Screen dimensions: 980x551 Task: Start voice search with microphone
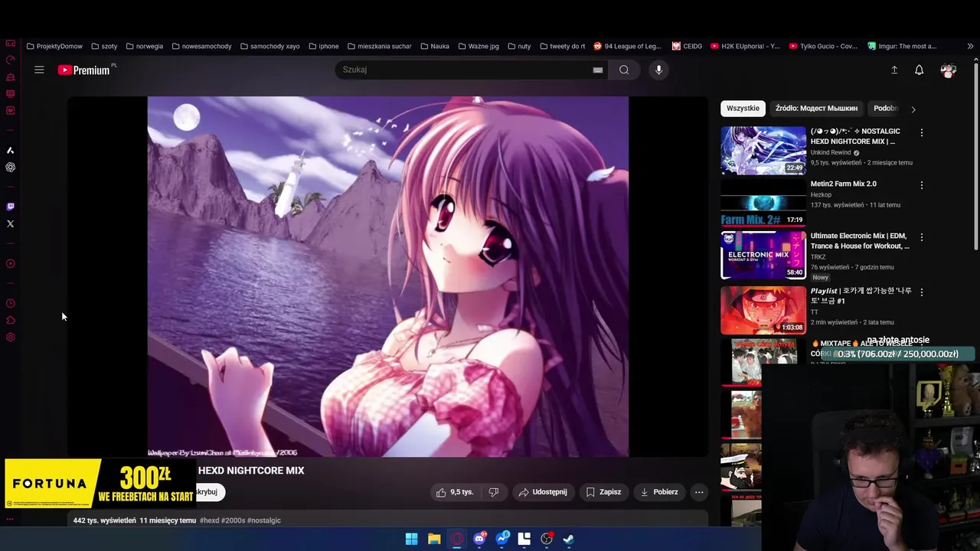coord(658,70)
